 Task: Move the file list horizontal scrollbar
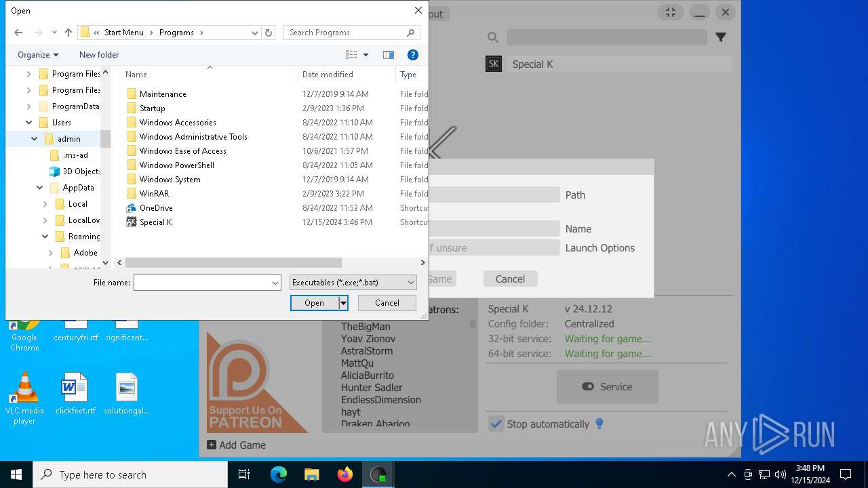pyautogui.click(x=233, y=262)
